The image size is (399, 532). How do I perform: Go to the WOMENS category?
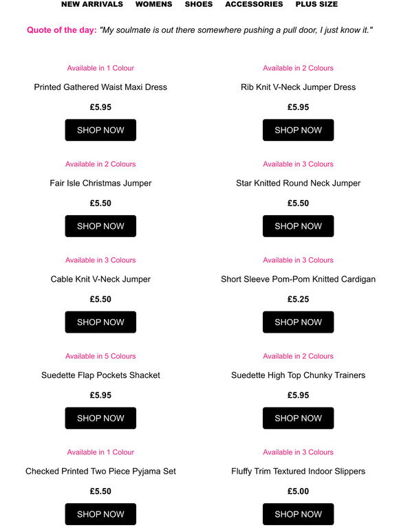pos(154,4)
